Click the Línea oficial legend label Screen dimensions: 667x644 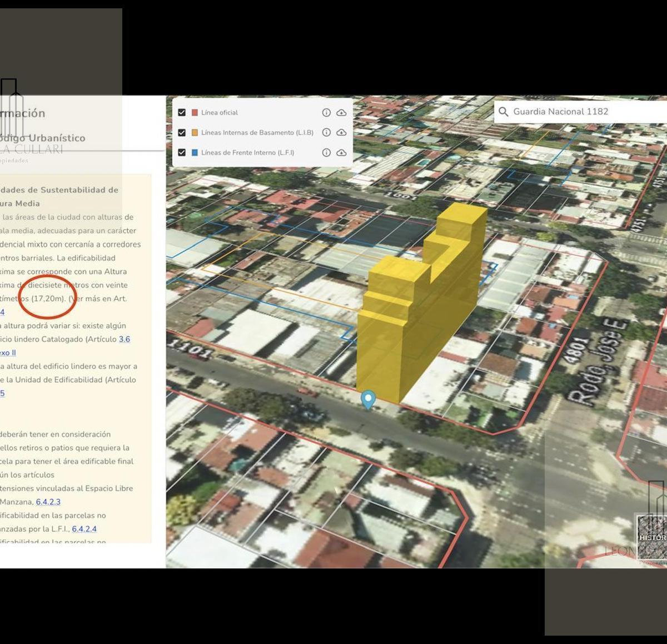point(220,112)
